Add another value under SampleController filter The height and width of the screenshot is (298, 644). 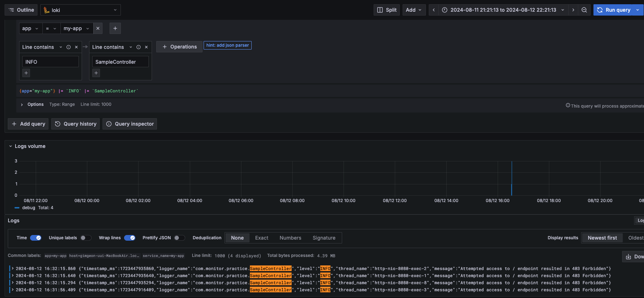96,73
